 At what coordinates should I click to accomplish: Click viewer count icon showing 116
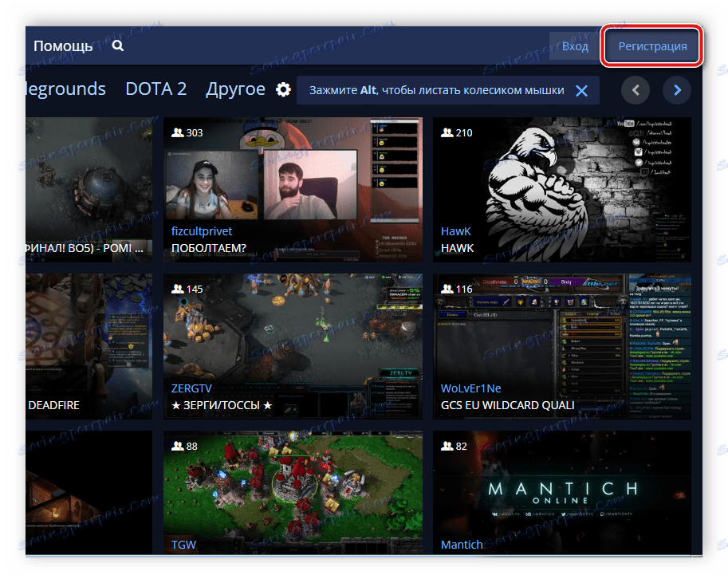pos(447,289)
